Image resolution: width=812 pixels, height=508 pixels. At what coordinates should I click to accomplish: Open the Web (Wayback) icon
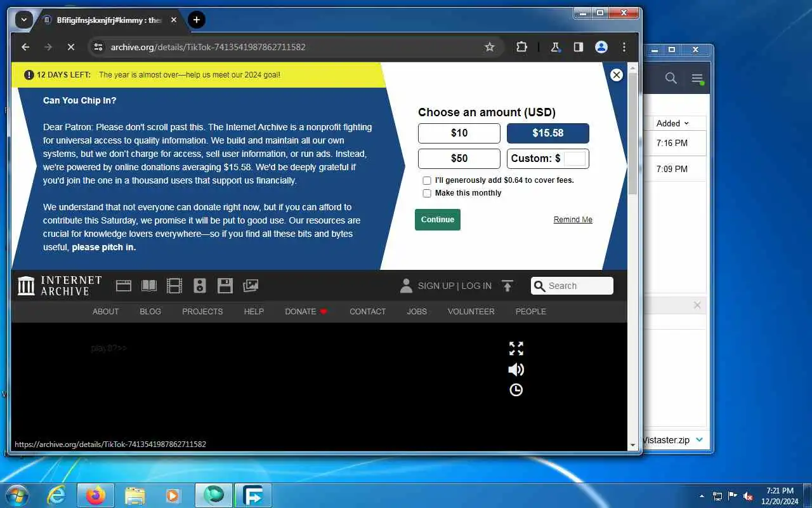(x=124, y=286)
